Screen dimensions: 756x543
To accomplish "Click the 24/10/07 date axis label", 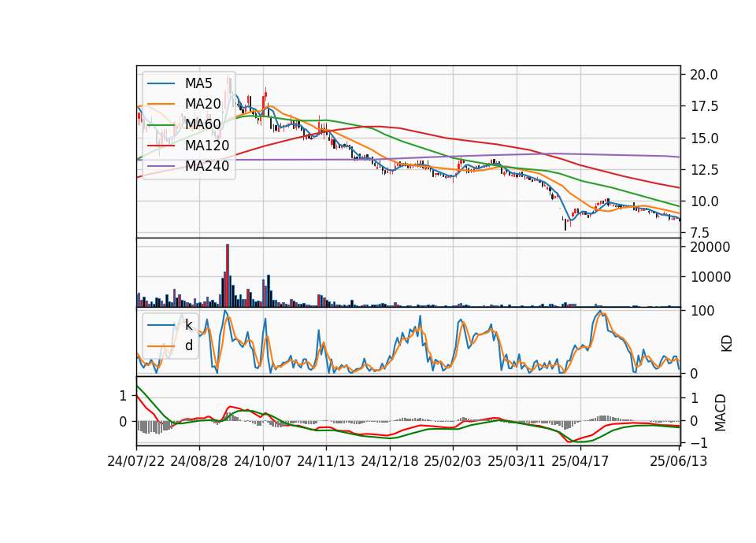I will (x=263, y=461).
